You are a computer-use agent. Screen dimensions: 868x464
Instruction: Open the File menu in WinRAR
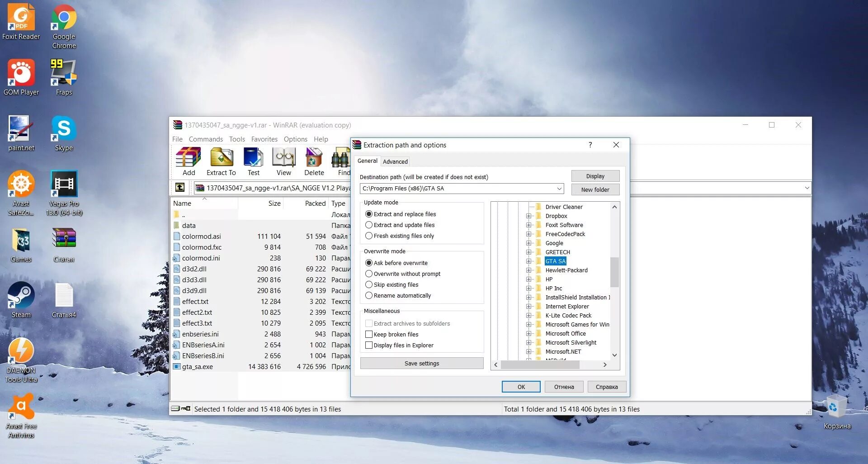tap(177, 139)
